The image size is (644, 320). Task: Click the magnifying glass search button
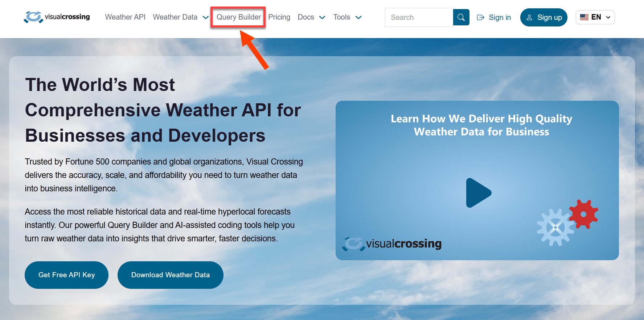pos(461,17)
